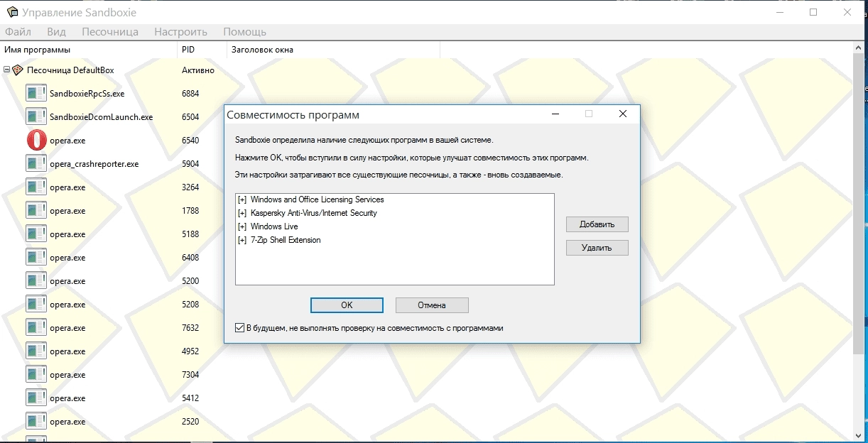
Task: Select the SandboxieDcomLaunch.exe process name
Action: (101, 116)
